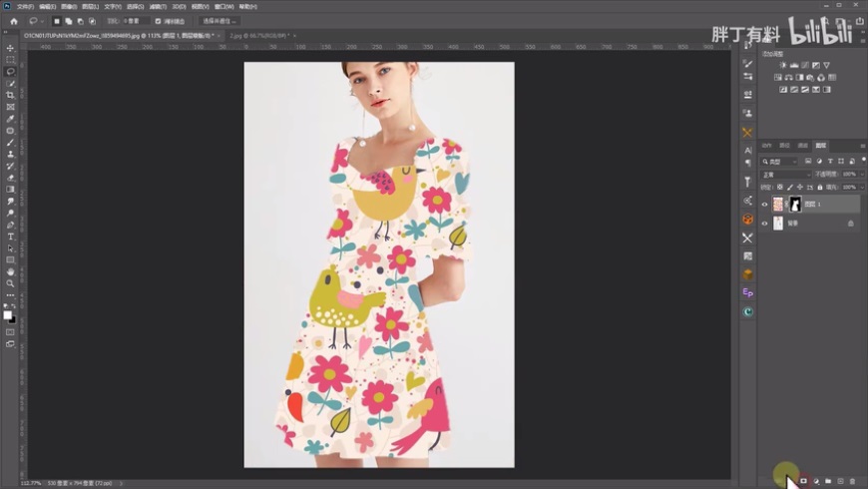This screenshot has width=868, height=489.
Task: Select the Zoom tool
Action: pos(10,283)
